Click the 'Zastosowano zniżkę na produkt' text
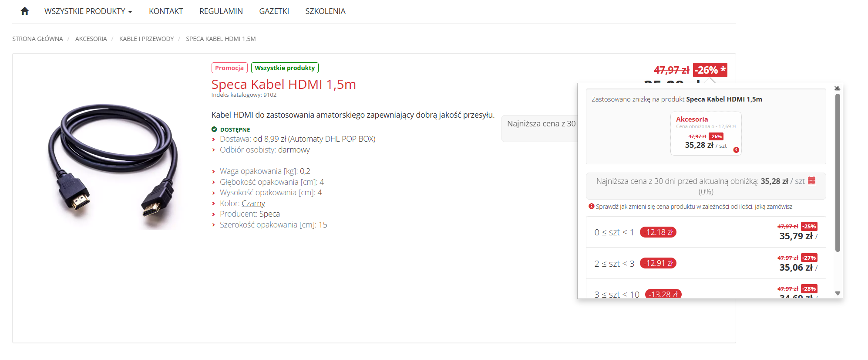The width and height of the screenshot is (868, 360). 638,99
